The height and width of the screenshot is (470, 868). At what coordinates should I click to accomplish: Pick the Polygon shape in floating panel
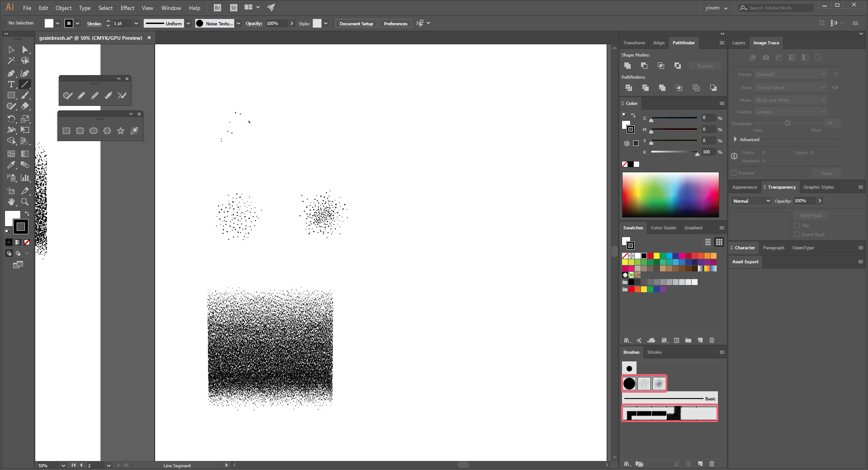tap(107, 131)
